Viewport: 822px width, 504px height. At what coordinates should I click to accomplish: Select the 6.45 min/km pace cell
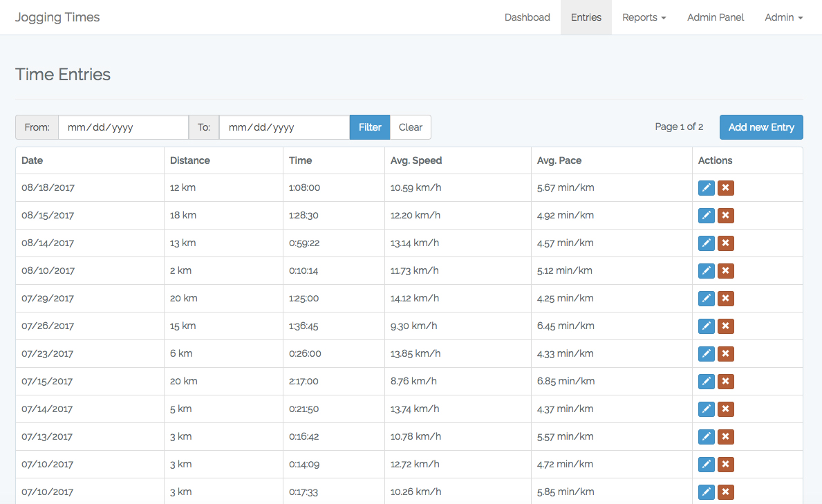(612, 326)
